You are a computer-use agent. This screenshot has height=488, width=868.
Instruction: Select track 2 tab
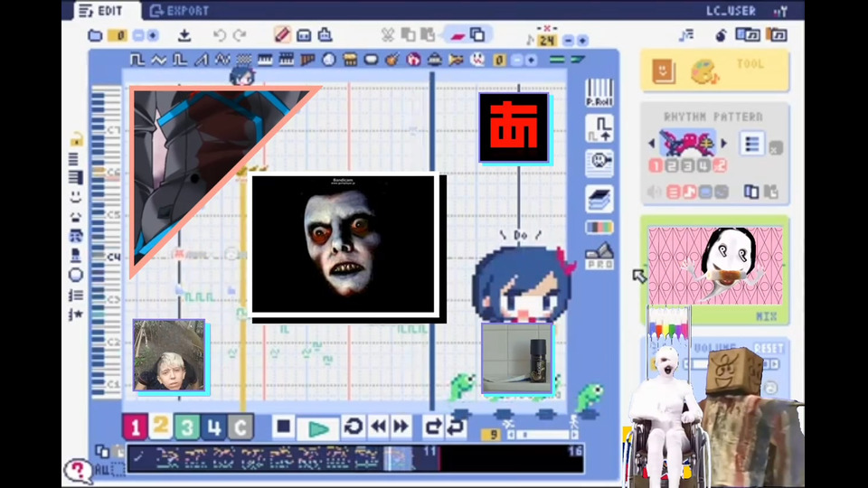[161, 426]
